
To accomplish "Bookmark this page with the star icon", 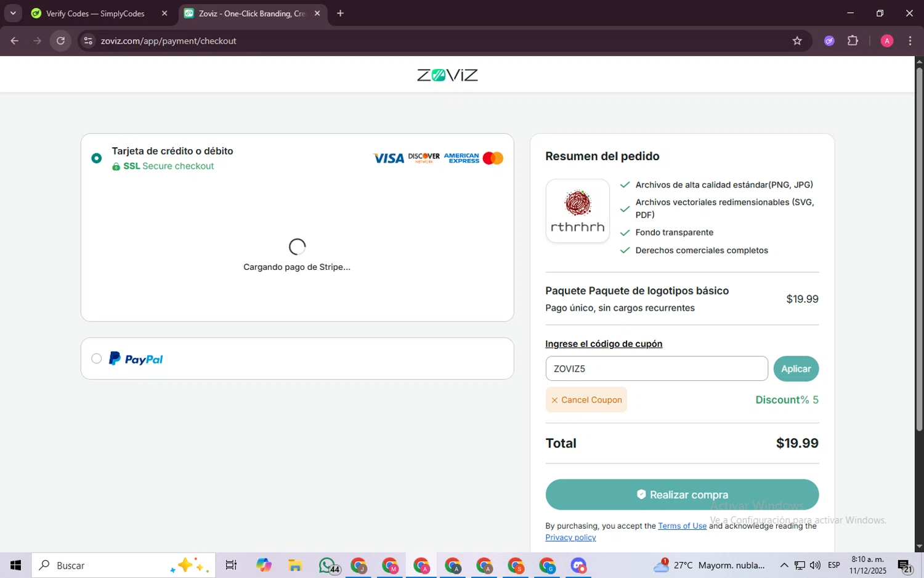I will pos(797,41).
